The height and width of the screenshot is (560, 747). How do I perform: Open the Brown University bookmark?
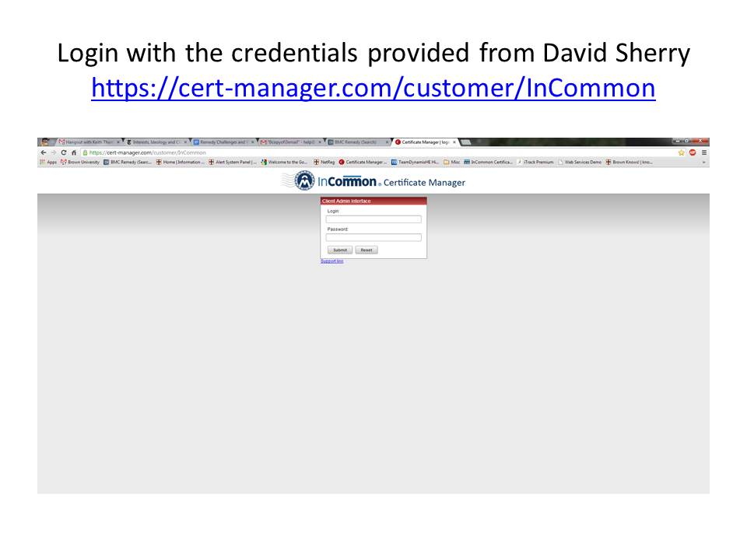pyautogui.click(x=80, y=163)
